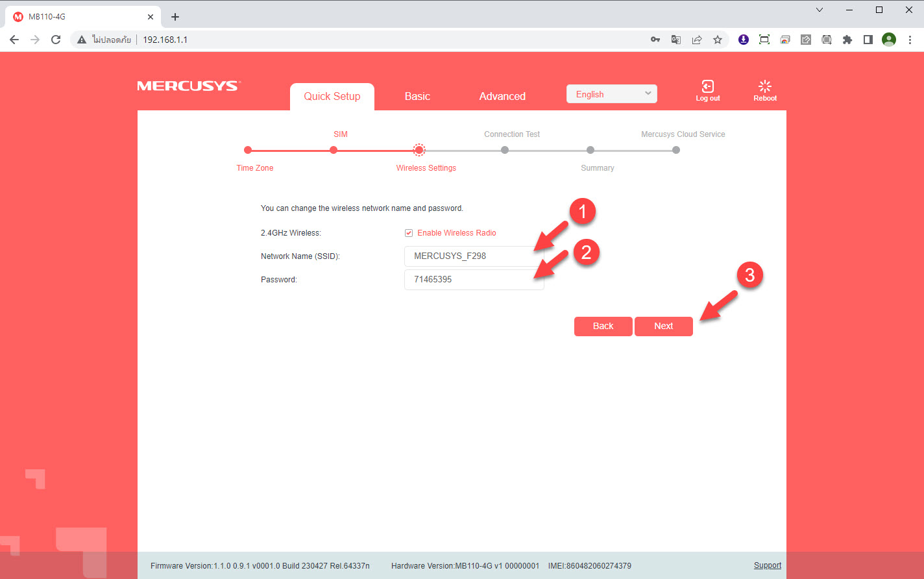This screenshot has height=579, width=924.
Task: Click the Summary step marker
Action: (590, 150)
